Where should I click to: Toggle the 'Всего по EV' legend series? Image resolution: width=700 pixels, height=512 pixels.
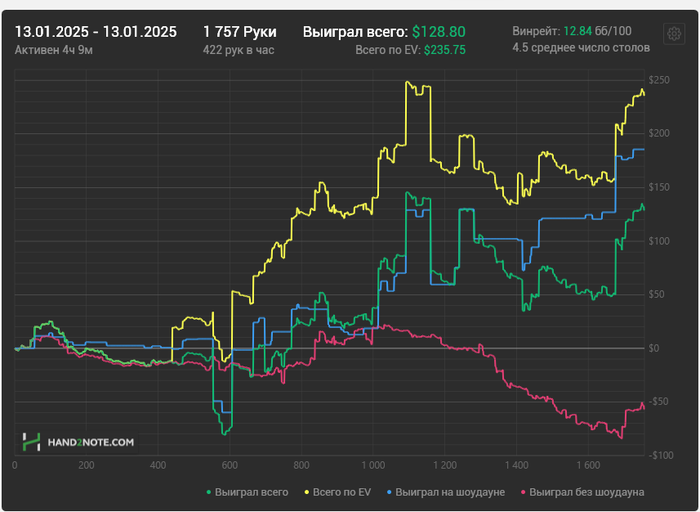(338, 492)
